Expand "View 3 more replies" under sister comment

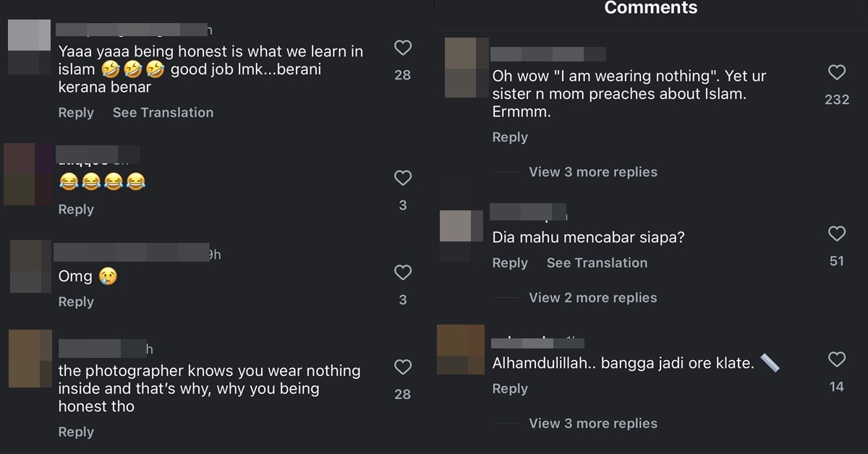(592, 172)
